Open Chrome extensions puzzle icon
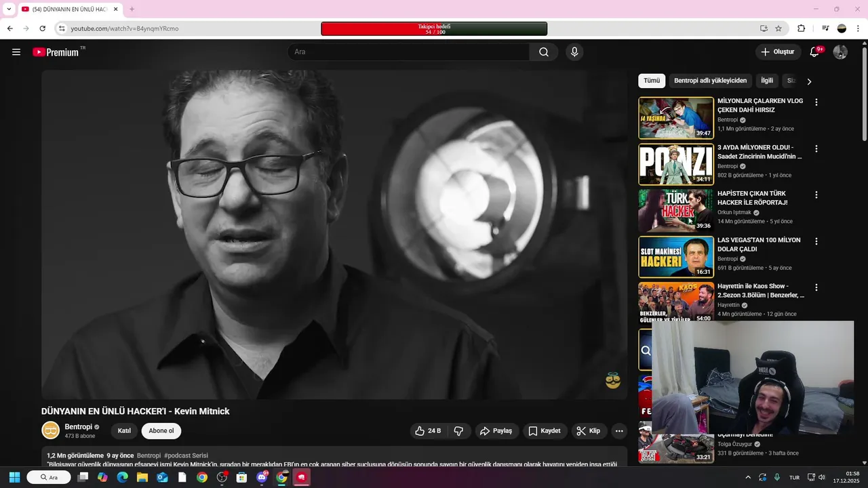Image resolution: width=868 pixels, height=488 pixels. point(802,28)
